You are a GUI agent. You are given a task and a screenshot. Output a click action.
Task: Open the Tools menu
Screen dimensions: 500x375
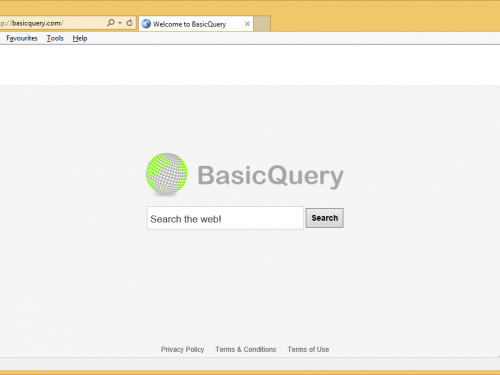(x=55, y=38)
